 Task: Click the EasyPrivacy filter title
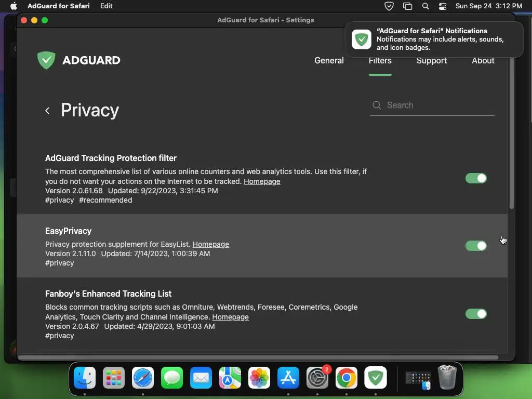click(x=68, y=231)
